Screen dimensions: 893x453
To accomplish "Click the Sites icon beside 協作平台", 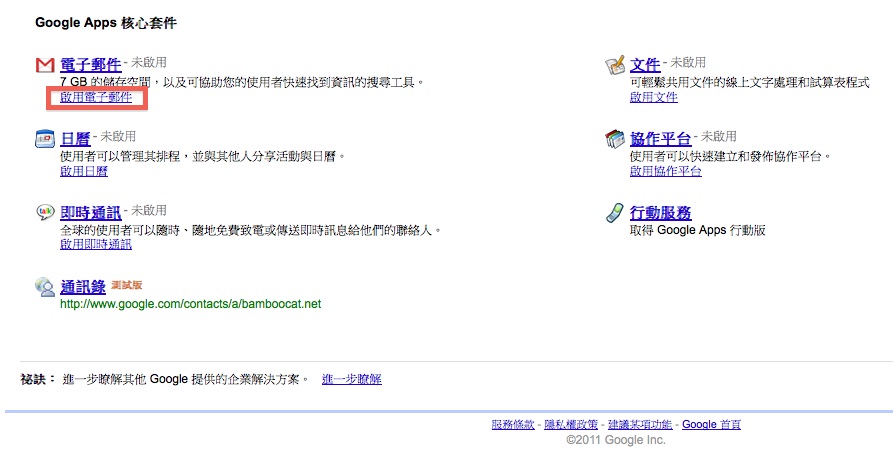I will coord(615,139).
